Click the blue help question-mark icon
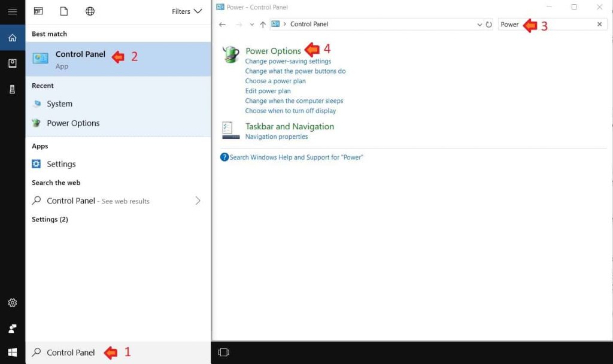The image size is (613, 364). [x=224, y=157]
